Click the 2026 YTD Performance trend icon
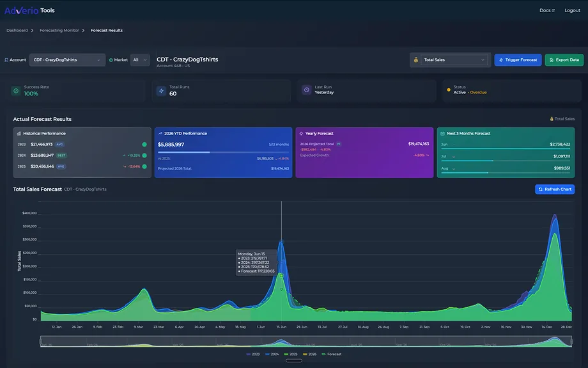 pos(160,133)
